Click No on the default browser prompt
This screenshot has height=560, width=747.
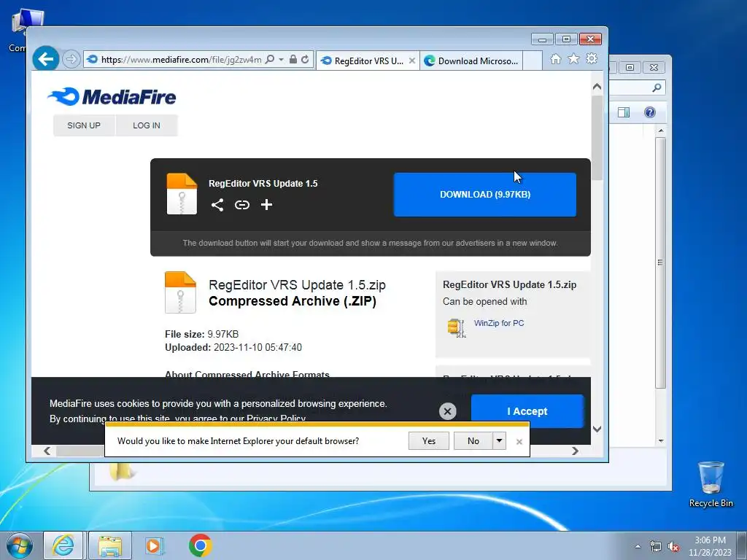[x=473, y=441]
